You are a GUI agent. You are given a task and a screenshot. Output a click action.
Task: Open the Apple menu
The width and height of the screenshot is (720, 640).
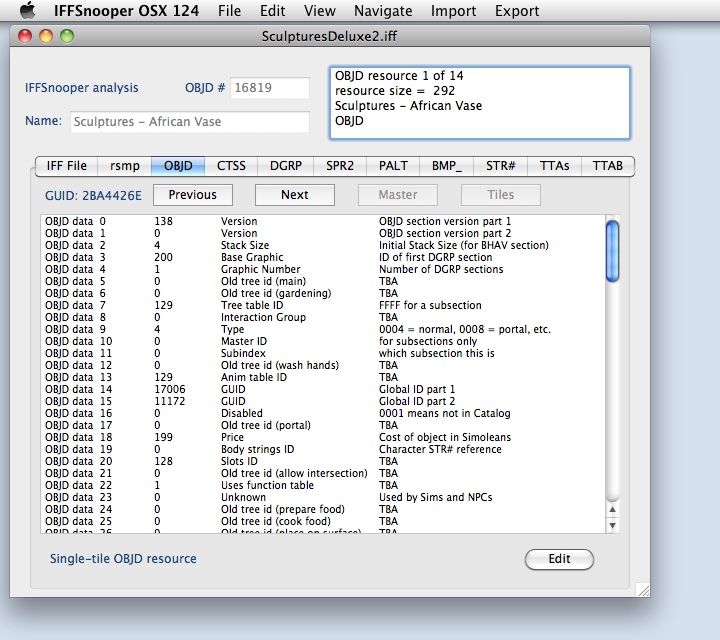click(x=28, y=11)
